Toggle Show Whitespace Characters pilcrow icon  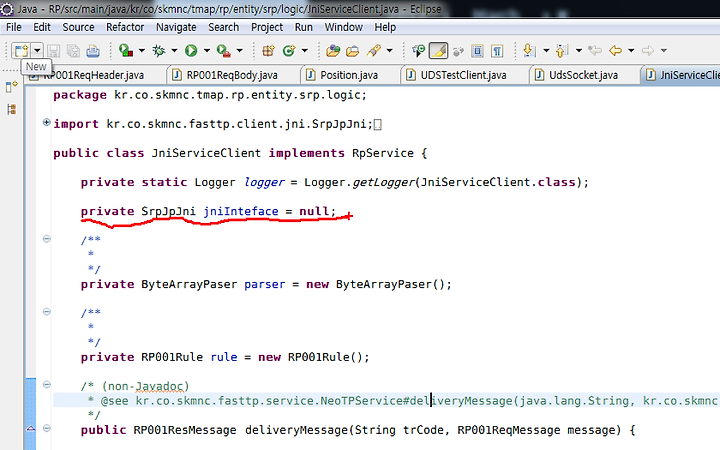[x=497, y=51]
